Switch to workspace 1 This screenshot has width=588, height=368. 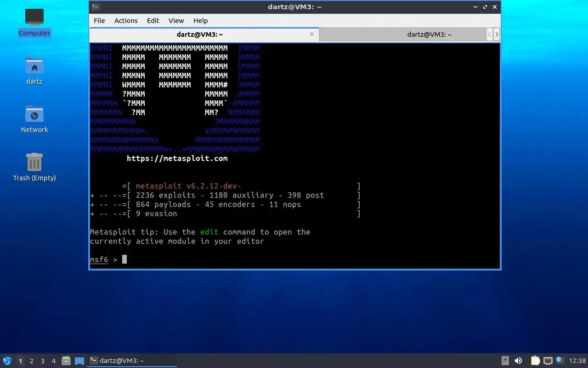tap(20, 361)
